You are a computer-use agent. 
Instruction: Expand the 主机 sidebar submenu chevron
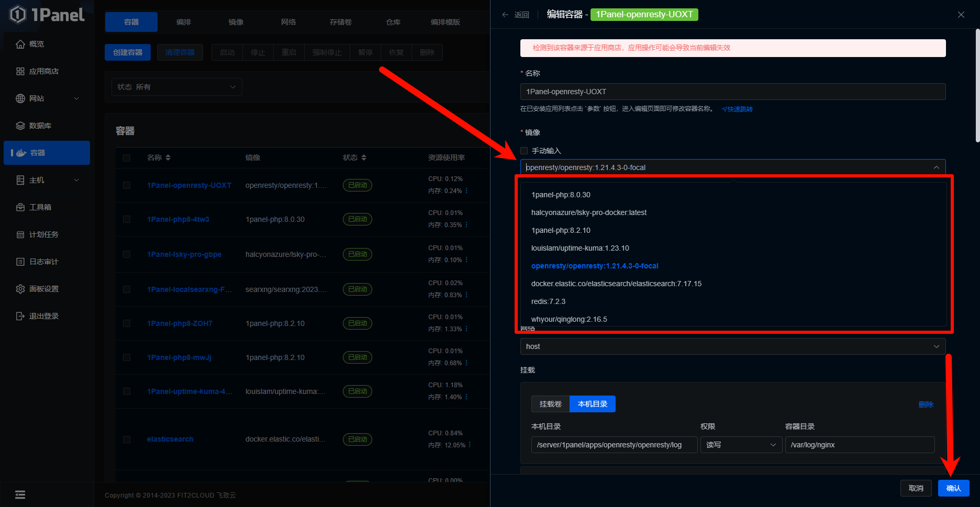[76, 180]
